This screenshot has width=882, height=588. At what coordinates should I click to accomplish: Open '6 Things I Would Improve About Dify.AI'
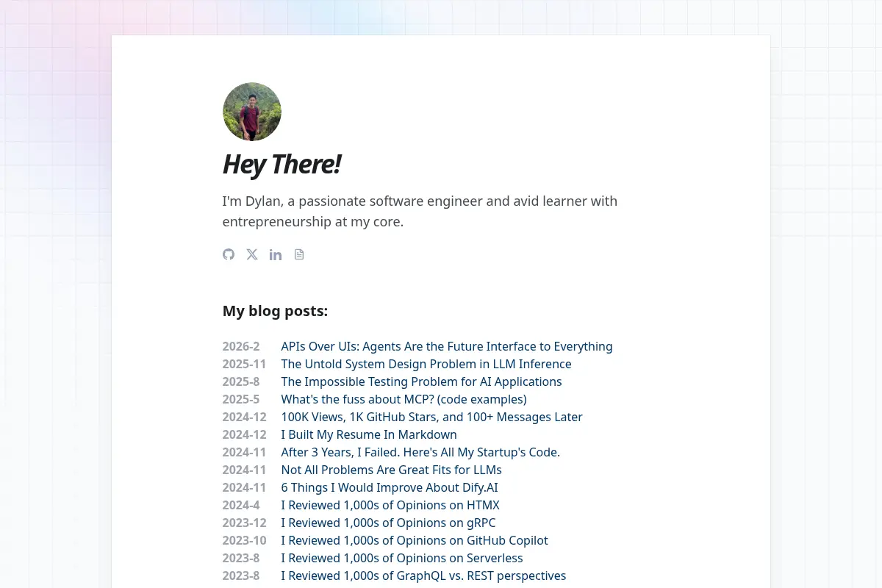390,487
